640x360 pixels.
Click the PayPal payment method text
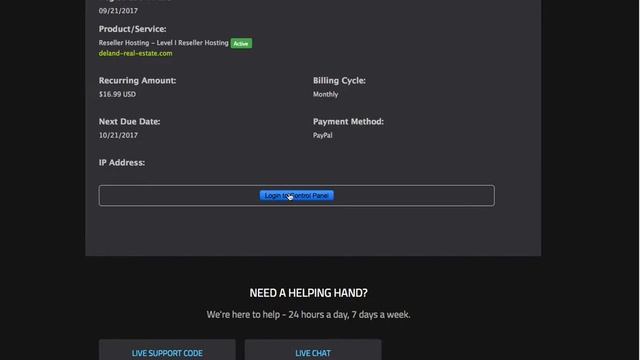[x=322, y=135]
